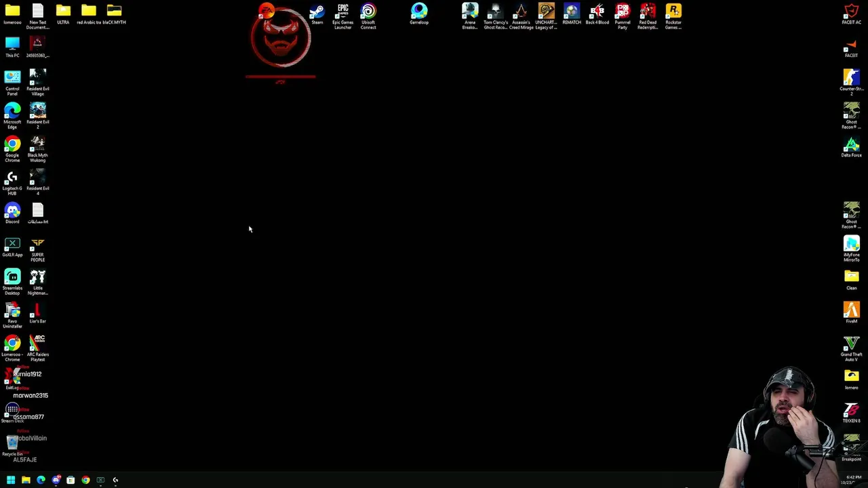Launch Back 4 Blood shortcut
Viewport: 868px width, 488px height.
(x=597, y=14)
